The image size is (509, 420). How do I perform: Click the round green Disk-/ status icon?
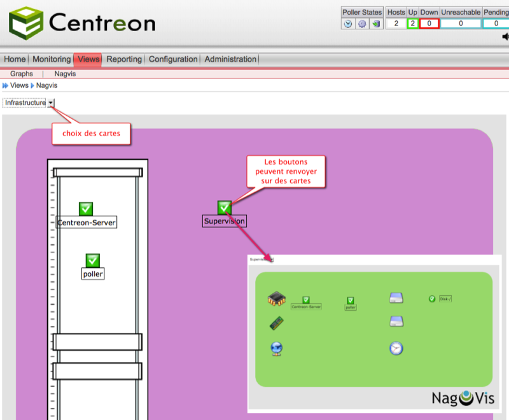point(432,298)
